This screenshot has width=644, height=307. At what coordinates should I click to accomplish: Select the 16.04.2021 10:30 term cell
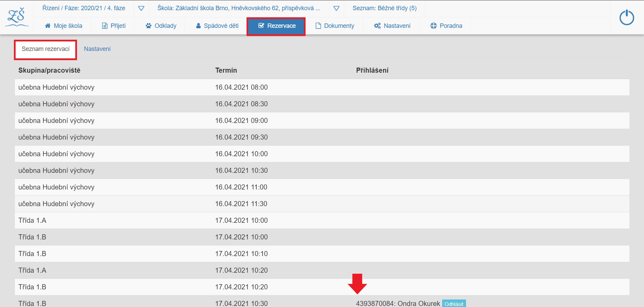[x=241, y=170]
